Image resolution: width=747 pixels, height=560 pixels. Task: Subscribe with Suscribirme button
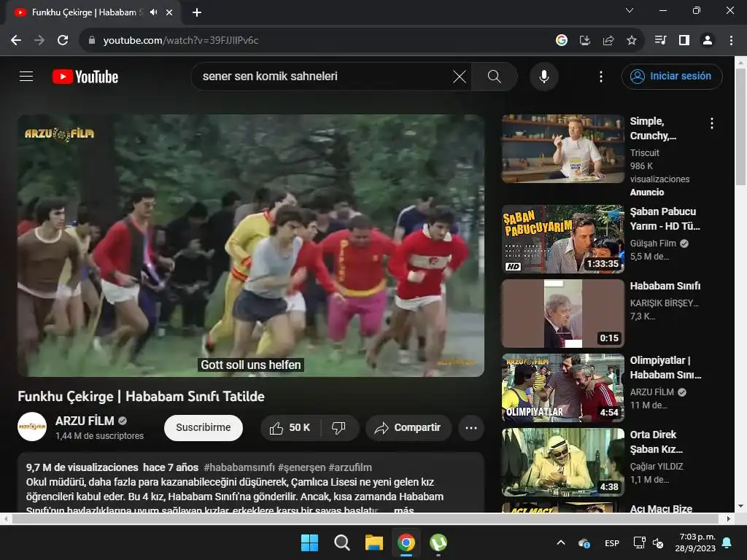tap(204, 427)
